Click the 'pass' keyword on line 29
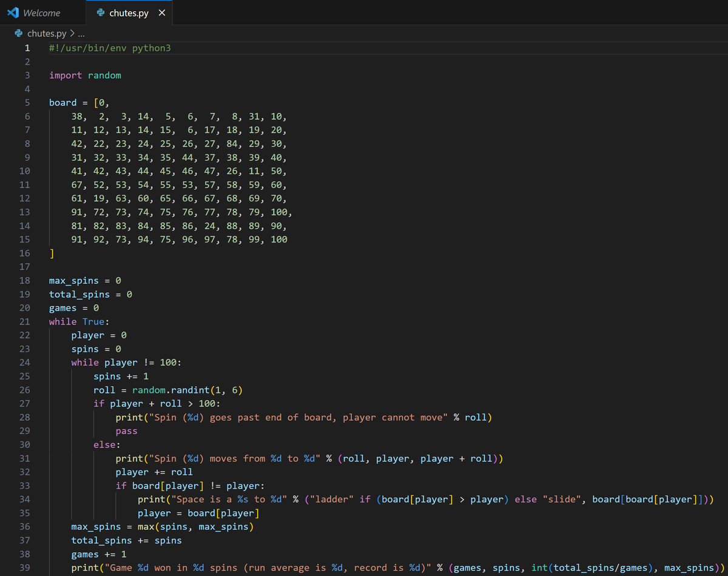The height and width of the screenshot is (576, 728). click(126, 431)
